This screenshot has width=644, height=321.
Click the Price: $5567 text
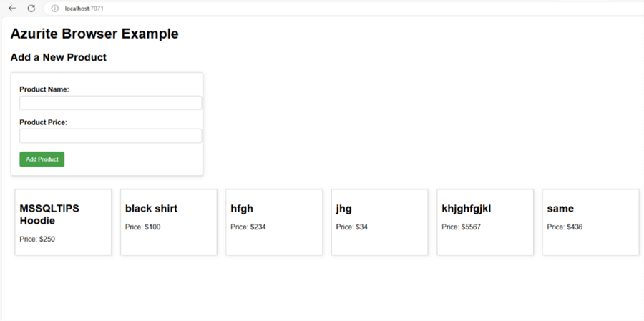(461, 227)
